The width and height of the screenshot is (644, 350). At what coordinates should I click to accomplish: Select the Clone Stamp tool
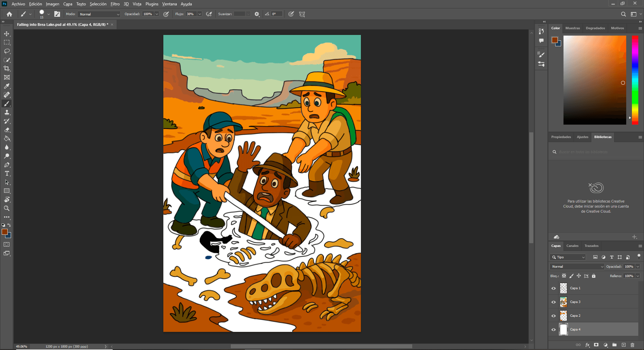point(7,113)
